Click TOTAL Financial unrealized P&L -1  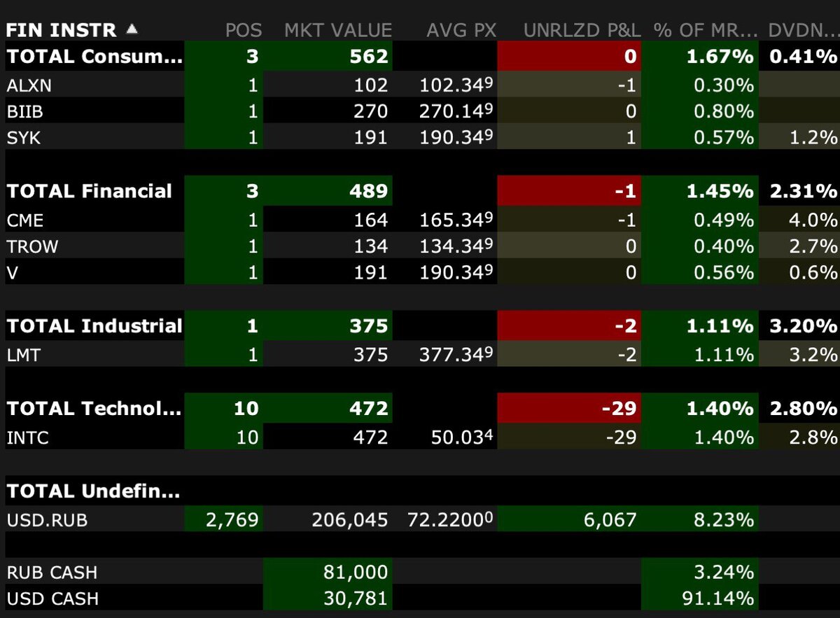pyautogui.click(x=626, y=191)
